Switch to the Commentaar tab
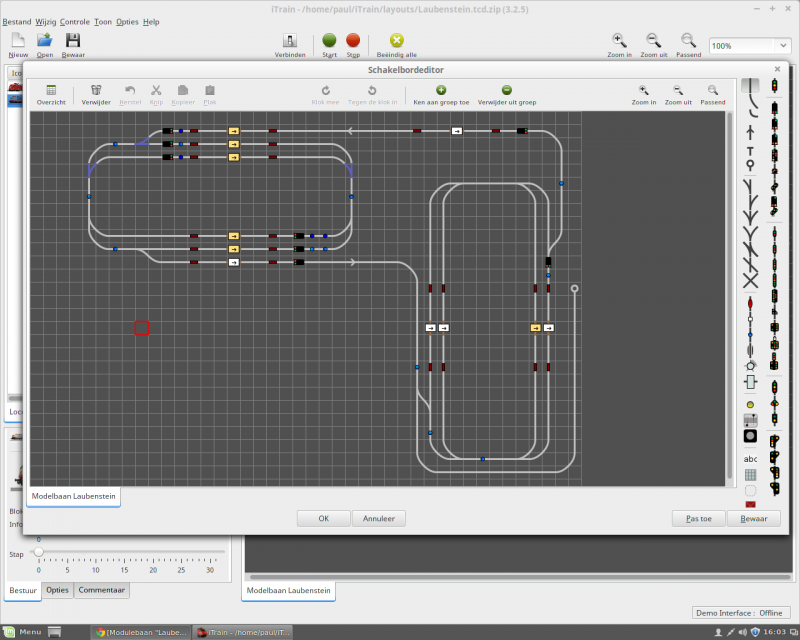Viewport: 800px width, 640px height. 102,590
